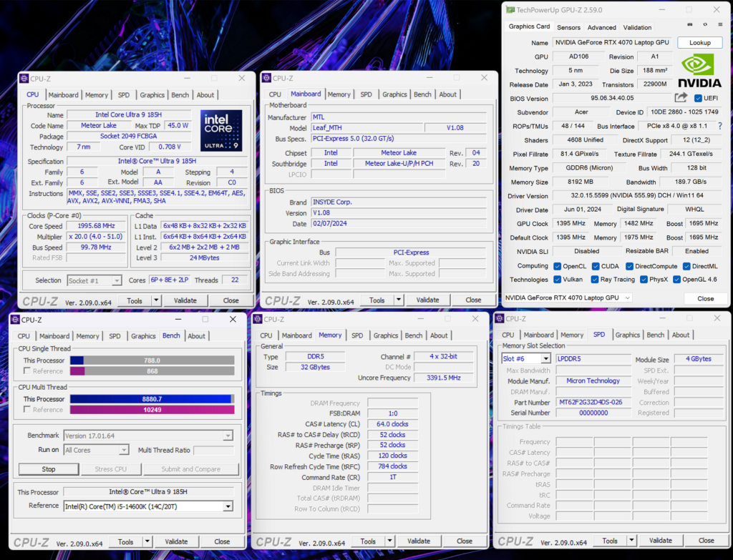Click the CPU-Z title icon in Bench window
Viewport: 733px width, 560px height.
[16, 320]
